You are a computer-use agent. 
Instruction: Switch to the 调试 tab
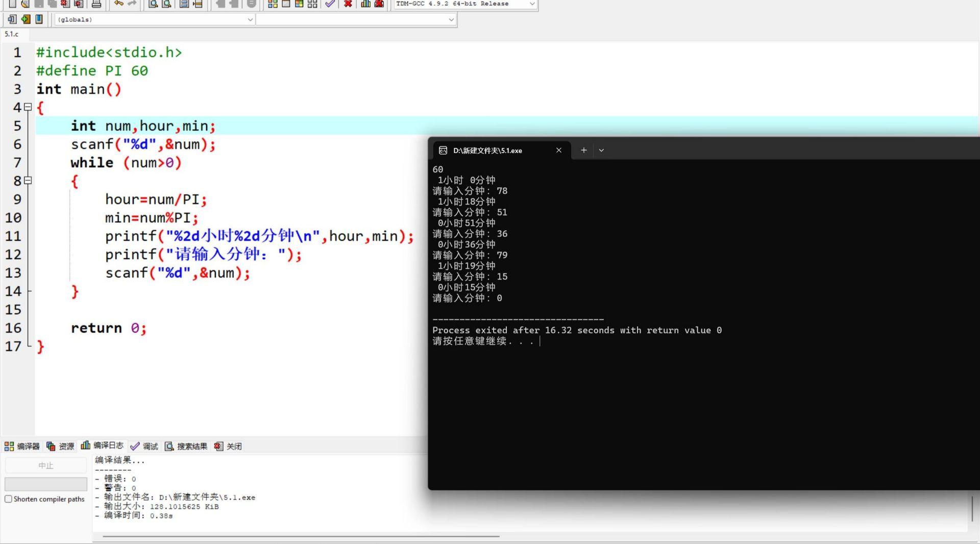[x=144, y=447]
